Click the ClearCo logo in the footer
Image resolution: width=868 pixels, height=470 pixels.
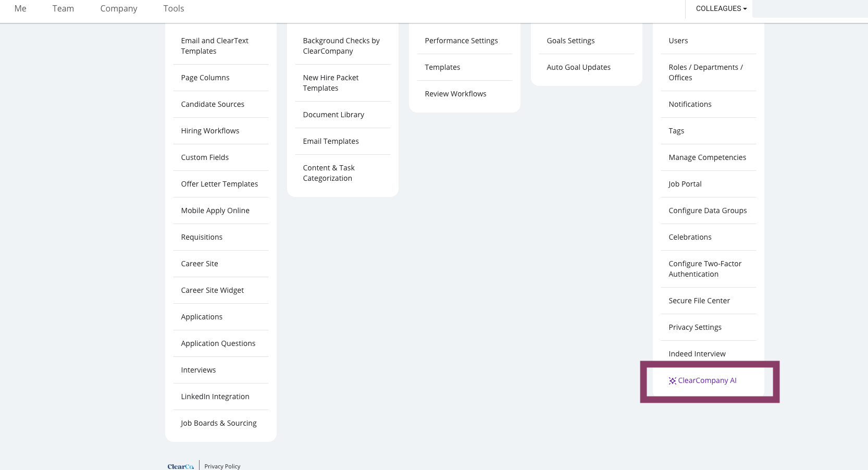[x=181, y=466]
